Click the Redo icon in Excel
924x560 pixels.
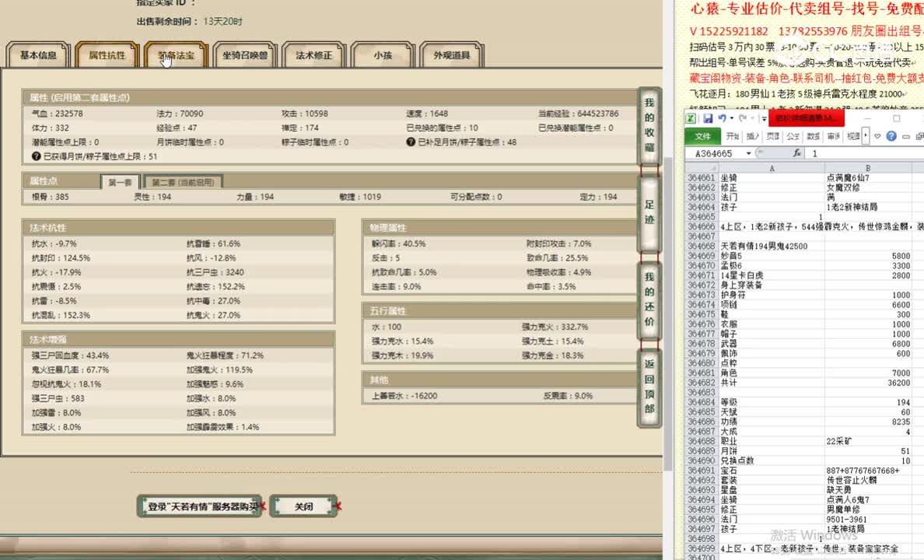pyautogui.click(x=742, y=117)
